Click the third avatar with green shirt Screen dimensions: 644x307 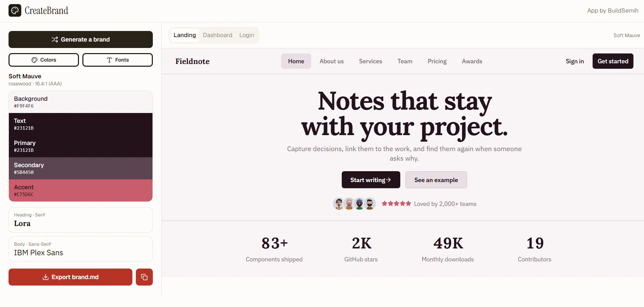[359, 204]
